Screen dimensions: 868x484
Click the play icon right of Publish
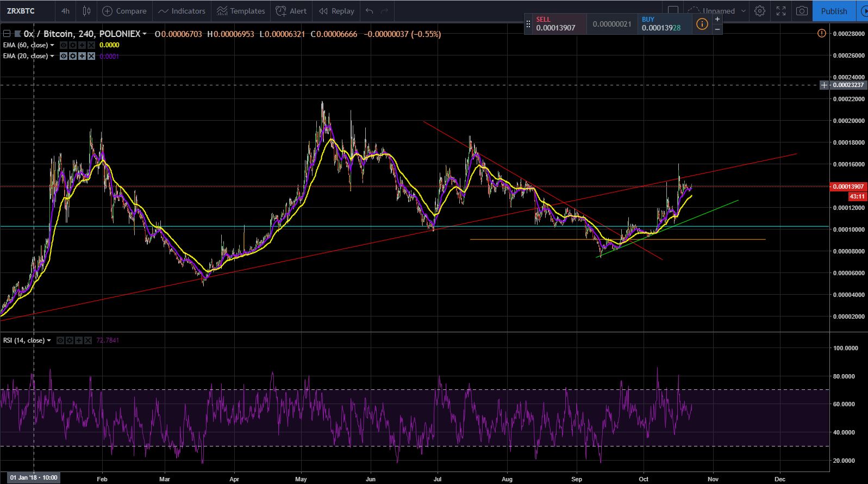tap(863, 11)
